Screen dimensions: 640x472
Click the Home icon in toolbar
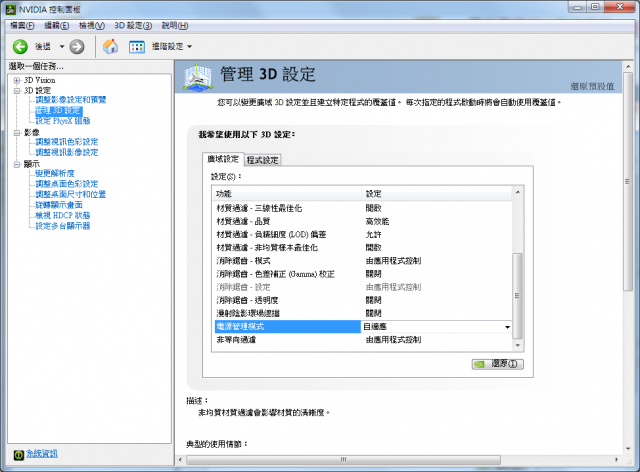coord(110,47)
